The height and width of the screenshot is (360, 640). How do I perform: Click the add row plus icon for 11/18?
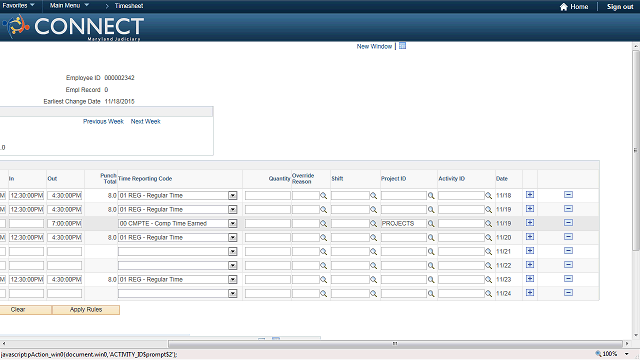(x=530, y=195)
